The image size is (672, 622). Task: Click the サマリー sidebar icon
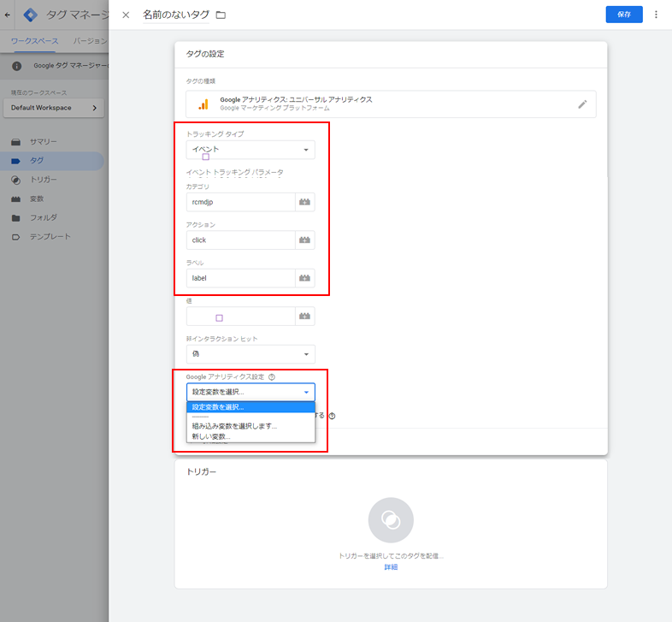[x=16, y=142]
